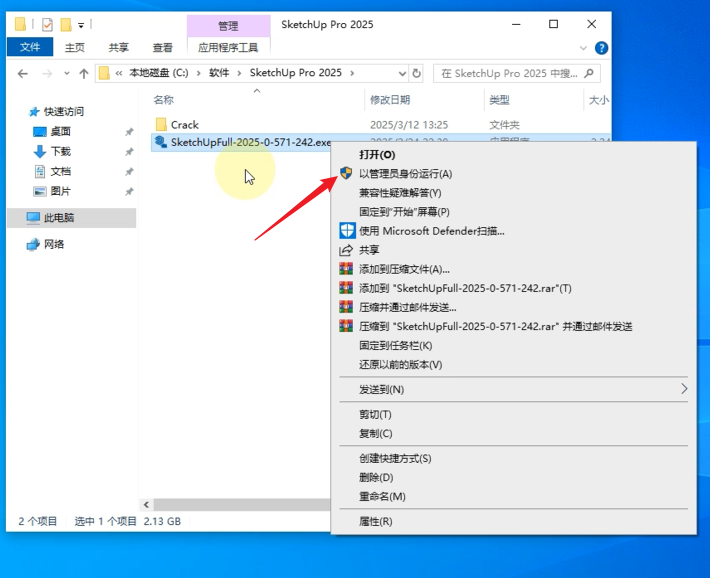Image resolution: width=710 pixels, height=578 pixels.
Task: Click breadcrumb chevron after SketchUp Pro 2025
Action: click(x=352, y=73)
